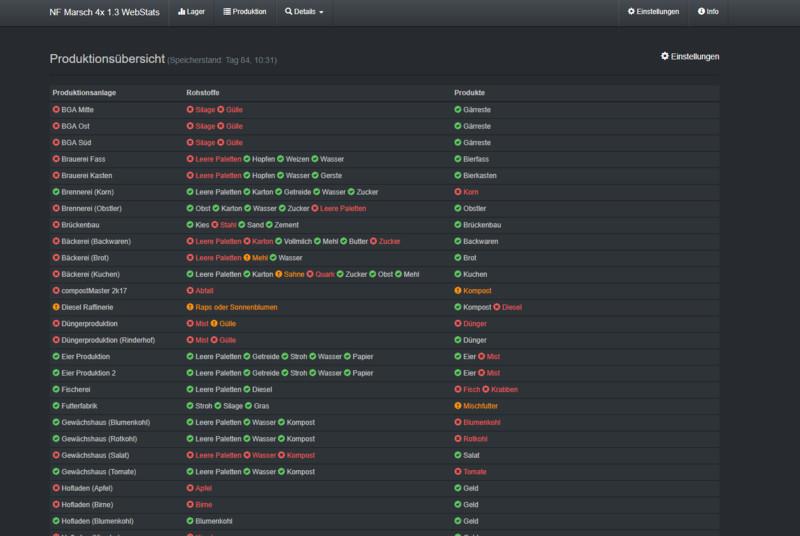Click orange icon before Mischfutter product
The height and width of the screenshot is (536, 800).
coord(458,405)
